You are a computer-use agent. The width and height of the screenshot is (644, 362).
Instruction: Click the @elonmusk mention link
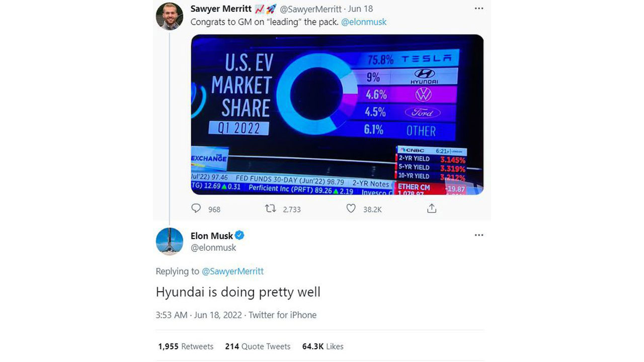[x=363, y=22]
